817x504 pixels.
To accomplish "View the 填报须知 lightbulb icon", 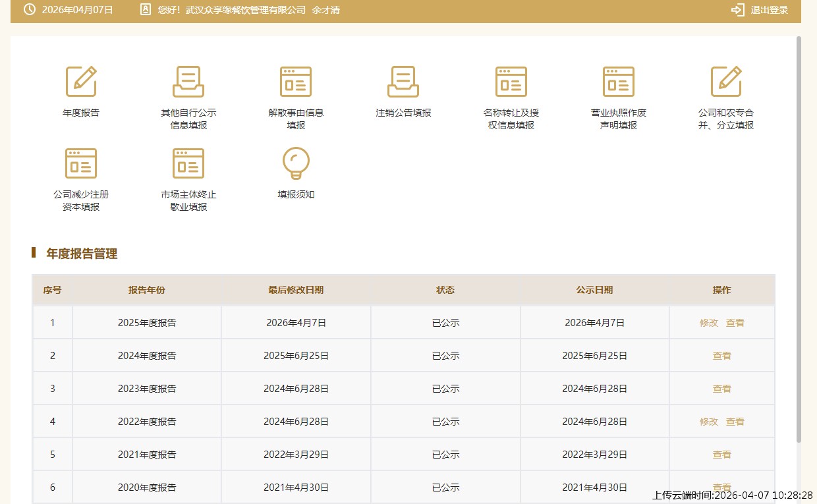I will (x=296, y=163).
